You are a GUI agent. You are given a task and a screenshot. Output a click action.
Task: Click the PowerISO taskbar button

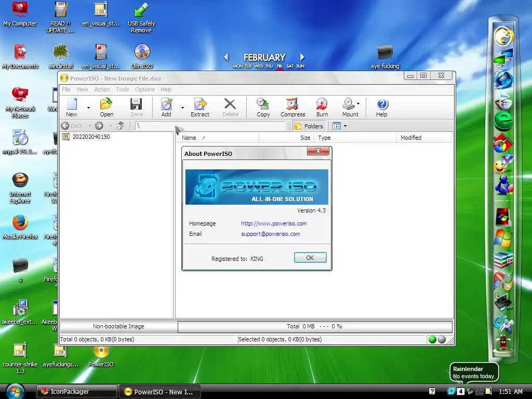point(160,392)
